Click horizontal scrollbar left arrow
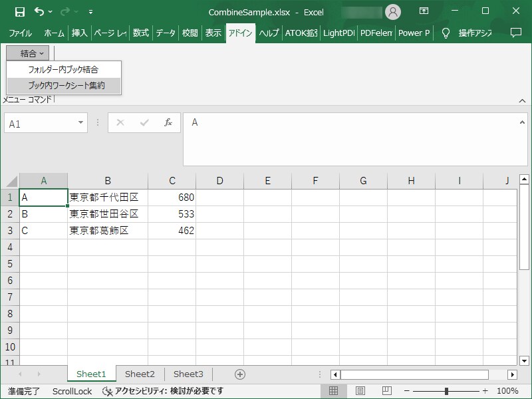The width and height of the screenshot is (532, 399). [x=335, y=374]
